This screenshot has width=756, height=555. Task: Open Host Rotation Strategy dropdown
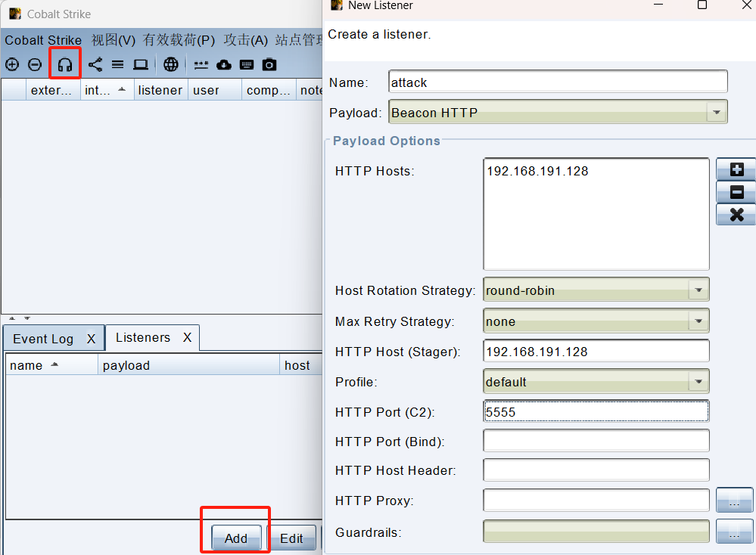pos(596,290)
